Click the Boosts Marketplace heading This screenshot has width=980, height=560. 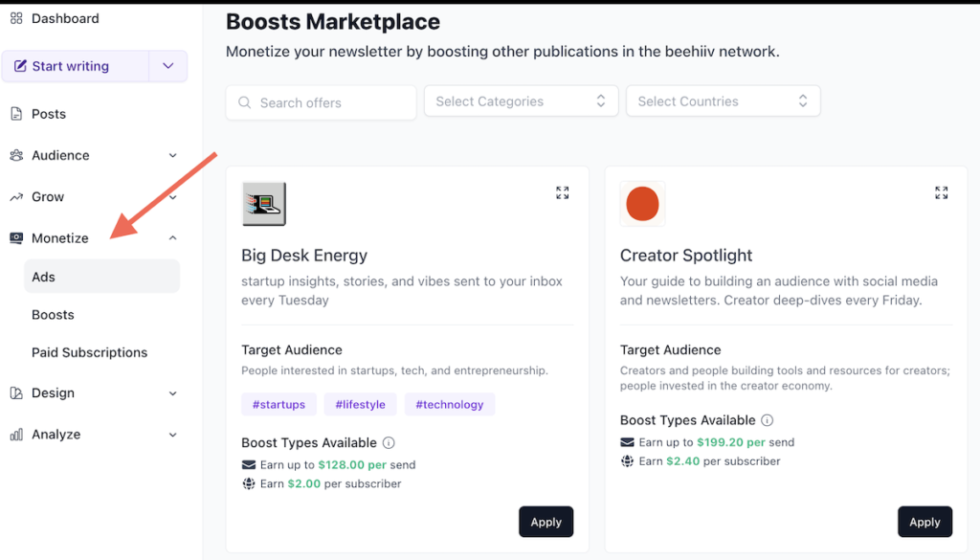(x=333, y=22)
